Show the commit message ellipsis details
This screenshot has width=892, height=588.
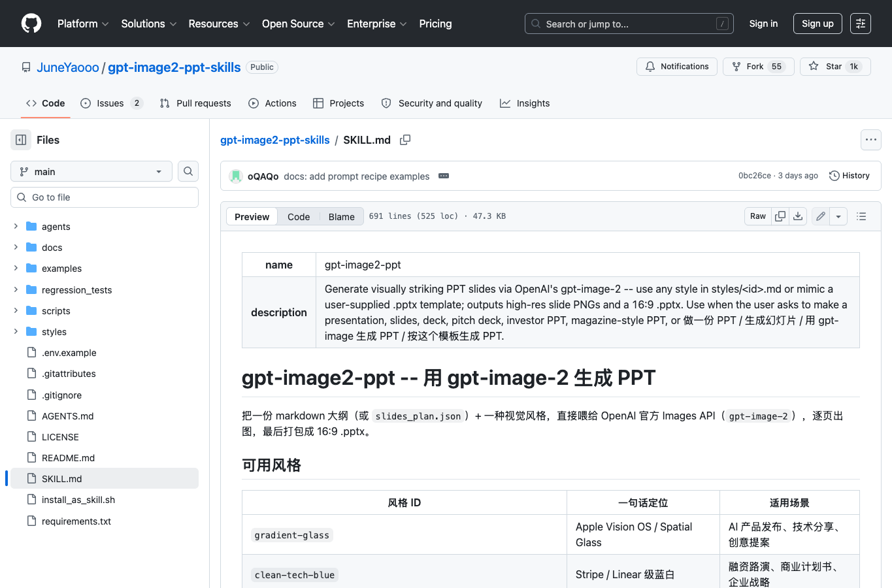[444, 176]
